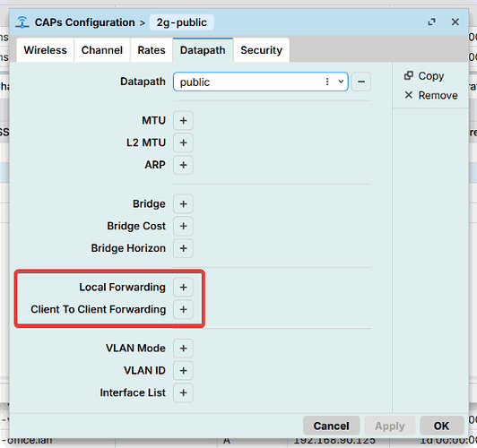477x448 pixels.
Task: Expand the L2 MTU field
Action: tap(183, 142)
